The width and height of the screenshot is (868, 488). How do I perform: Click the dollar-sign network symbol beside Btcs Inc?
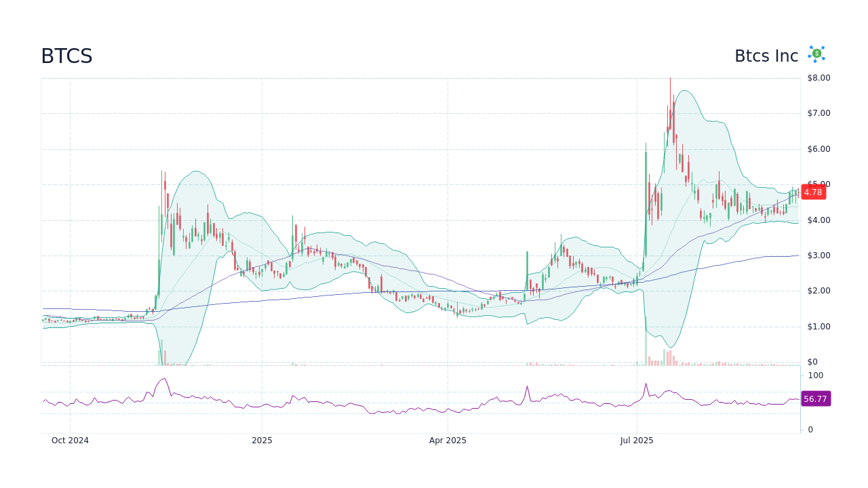tap(816, 54)
